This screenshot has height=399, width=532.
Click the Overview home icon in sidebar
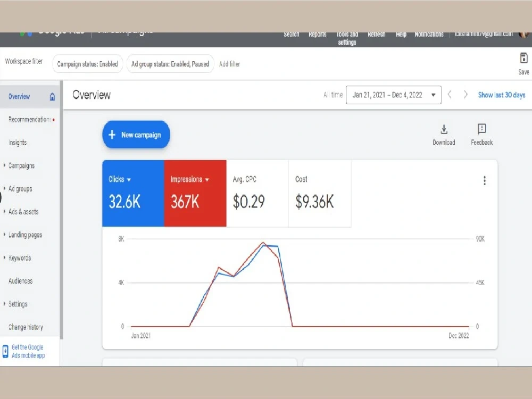(x=52, y=97)
